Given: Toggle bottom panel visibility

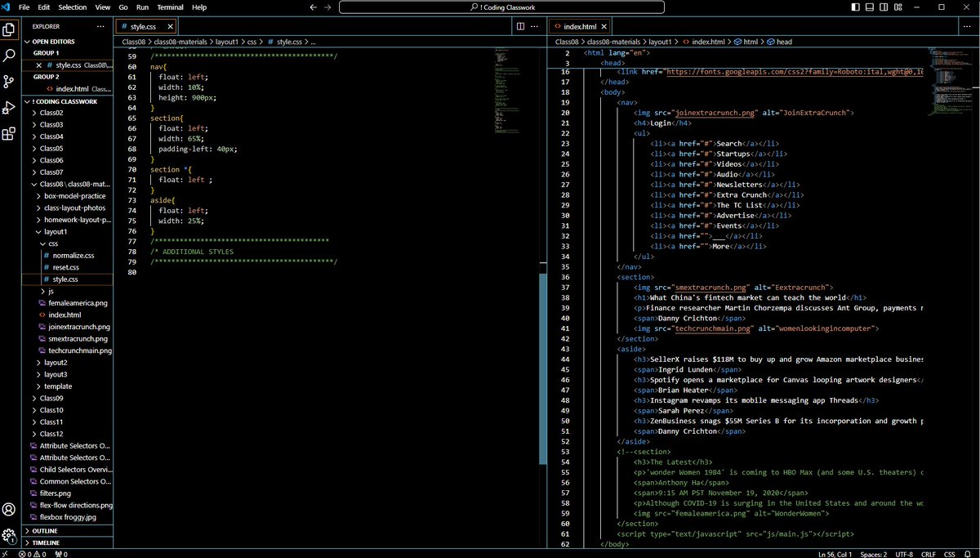Looking at the screenshot, I should point(870,7).
